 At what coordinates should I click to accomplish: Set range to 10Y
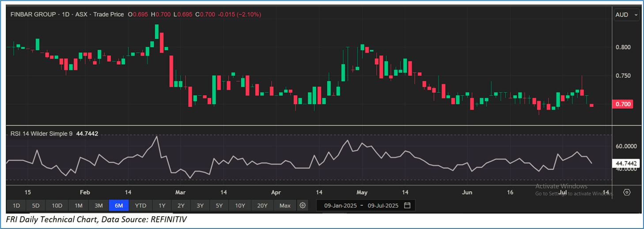click(240, 206)
